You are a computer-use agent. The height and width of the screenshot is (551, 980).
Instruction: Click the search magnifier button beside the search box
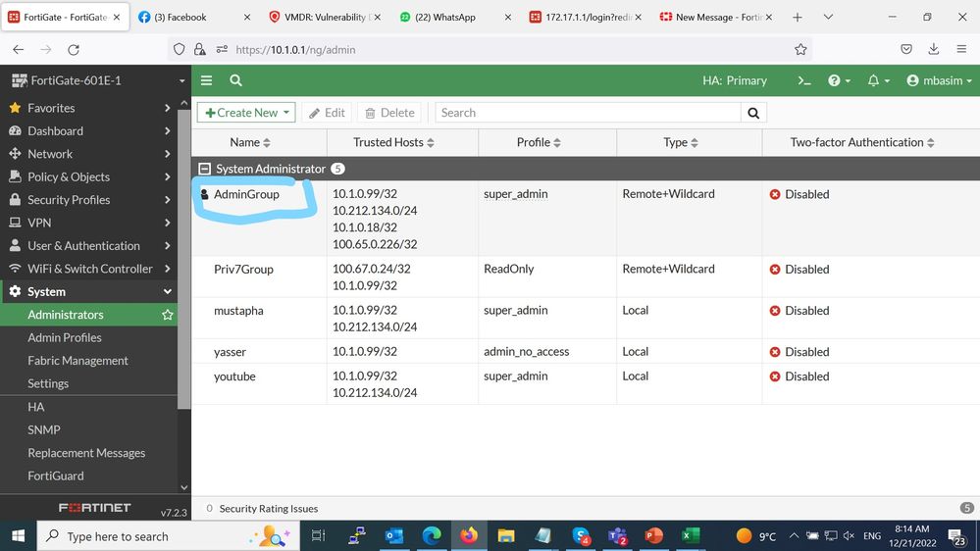click(753, 113)
